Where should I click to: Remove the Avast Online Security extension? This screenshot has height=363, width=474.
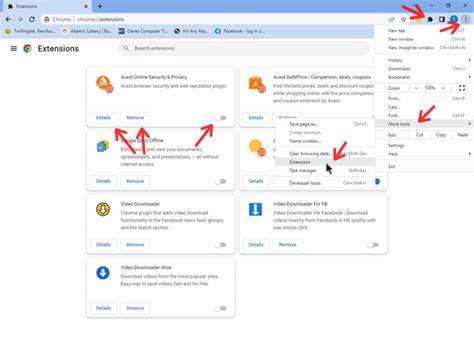(135, 118)
